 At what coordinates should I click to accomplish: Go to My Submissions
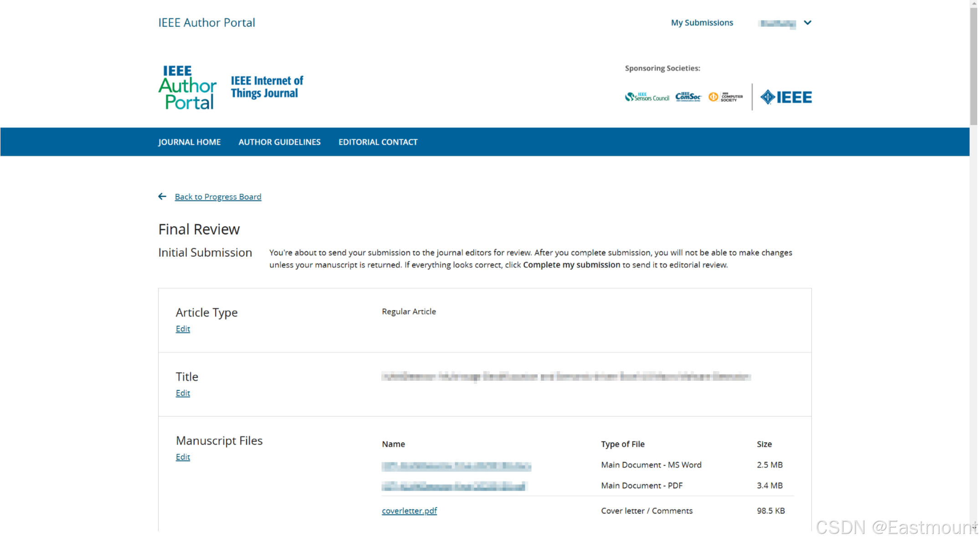click(x=702, y=23)
